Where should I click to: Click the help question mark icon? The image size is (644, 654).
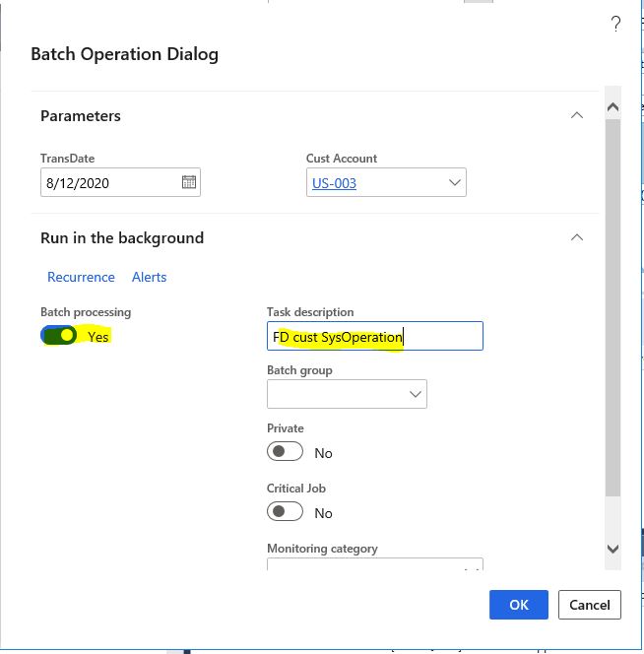point(615,24)
